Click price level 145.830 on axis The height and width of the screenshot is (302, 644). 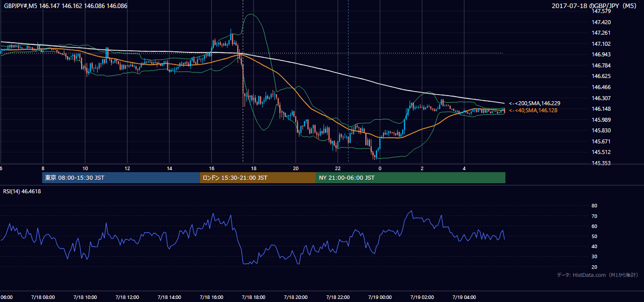coord(602,130)
